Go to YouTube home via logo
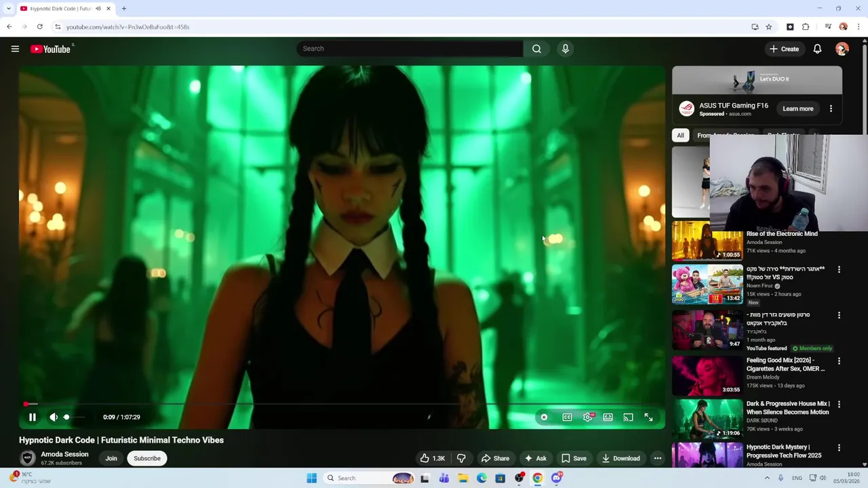Screen dimensions: 868x488 pyautogui.click(x=51, y=49)
